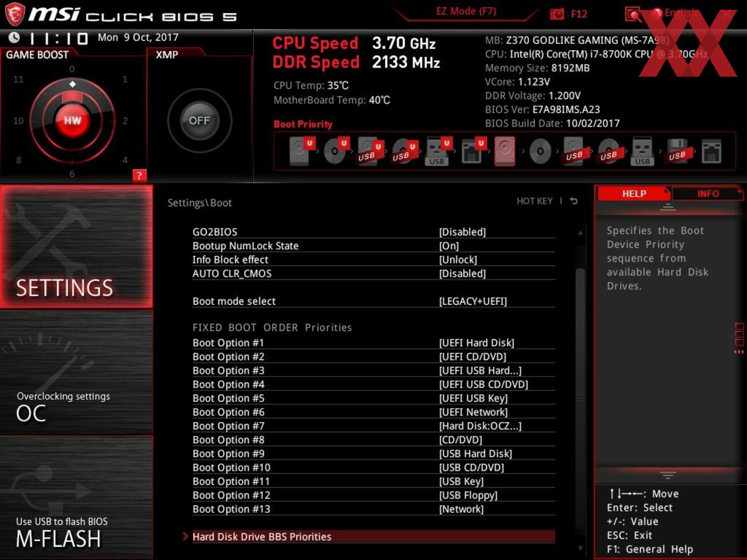This screenshot has height=560, width=747.
Task: Take a screenshot with the F12 camera icon
Action: [556, 14]
